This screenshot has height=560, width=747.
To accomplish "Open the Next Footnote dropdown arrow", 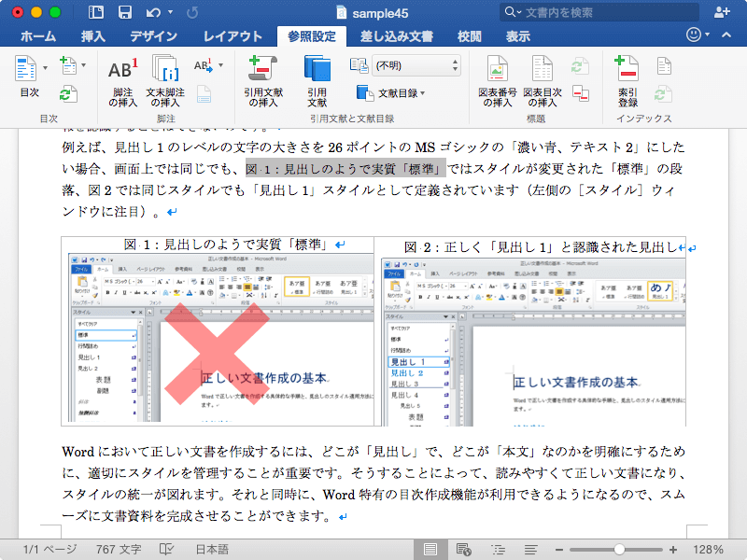I will click(220, 65).
